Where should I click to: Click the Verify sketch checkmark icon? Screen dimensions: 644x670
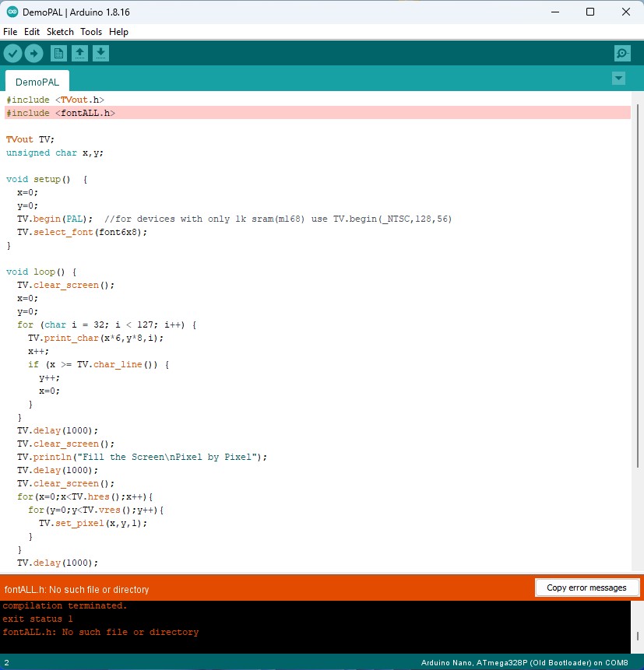click(13, 53)
